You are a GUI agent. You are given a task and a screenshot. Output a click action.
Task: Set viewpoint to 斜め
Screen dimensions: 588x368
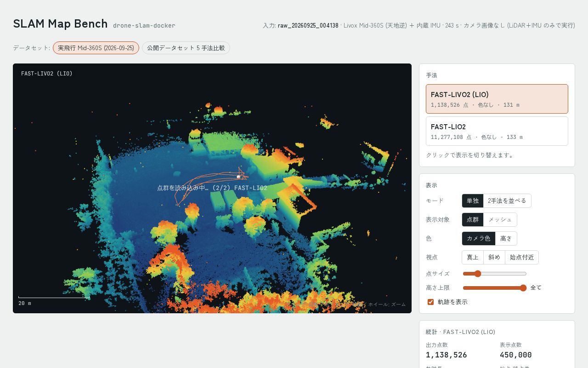[x=494, y=257]
